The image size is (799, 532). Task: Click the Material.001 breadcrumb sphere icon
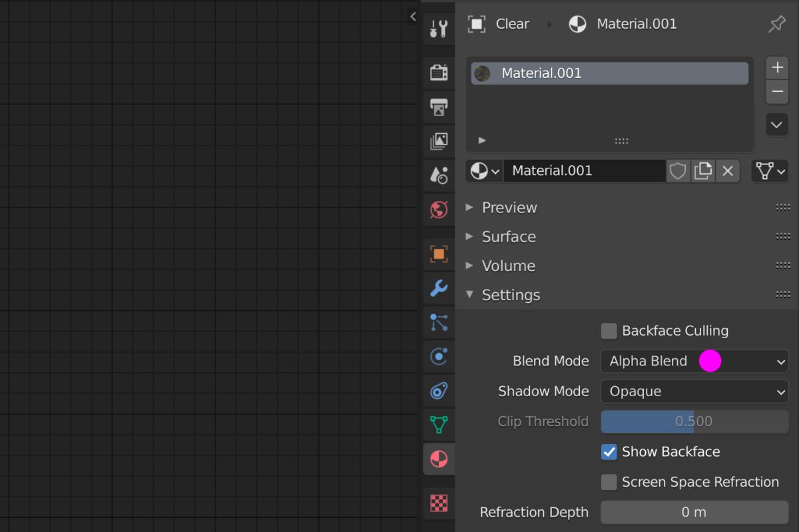tap(577, 25)
